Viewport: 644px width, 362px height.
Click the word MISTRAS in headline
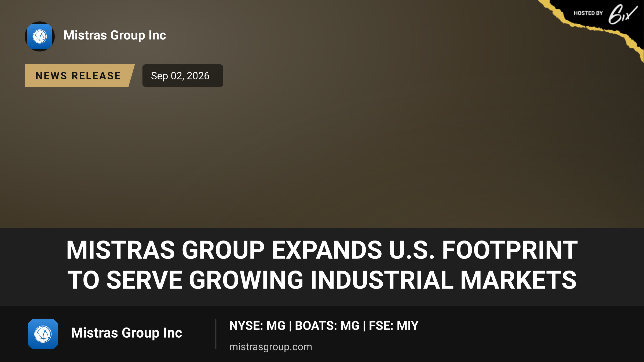click(x=121, y=250)
